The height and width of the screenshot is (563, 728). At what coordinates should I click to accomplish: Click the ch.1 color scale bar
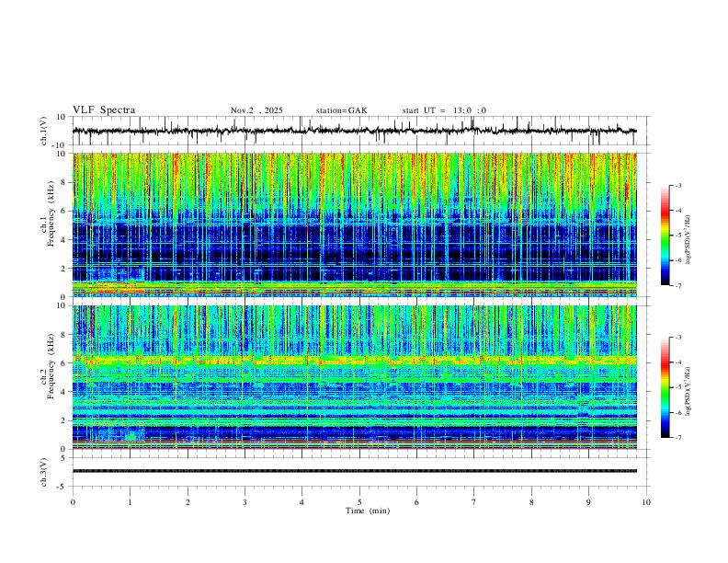point(665,236)
